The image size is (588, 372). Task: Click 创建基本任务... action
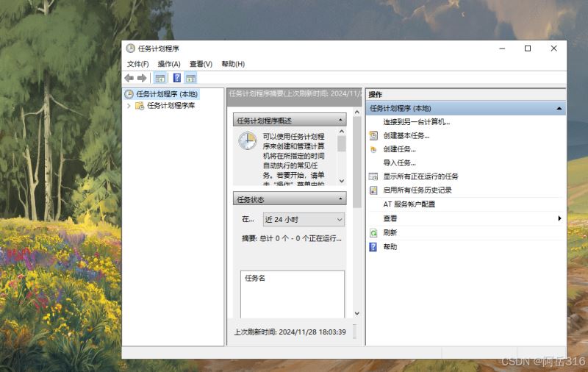pos(406,136)
